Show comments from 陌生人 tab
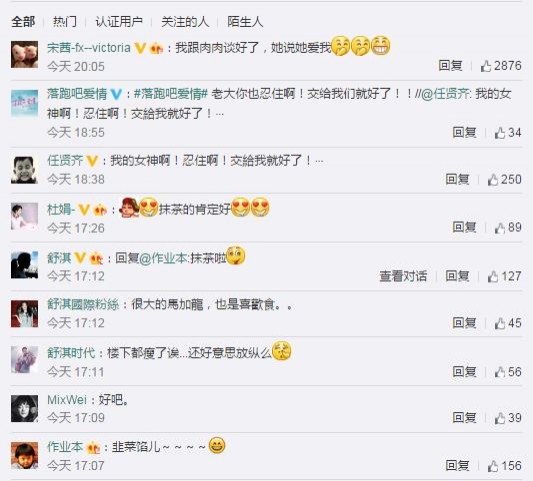The image size is (533, 481). point(245,22)
